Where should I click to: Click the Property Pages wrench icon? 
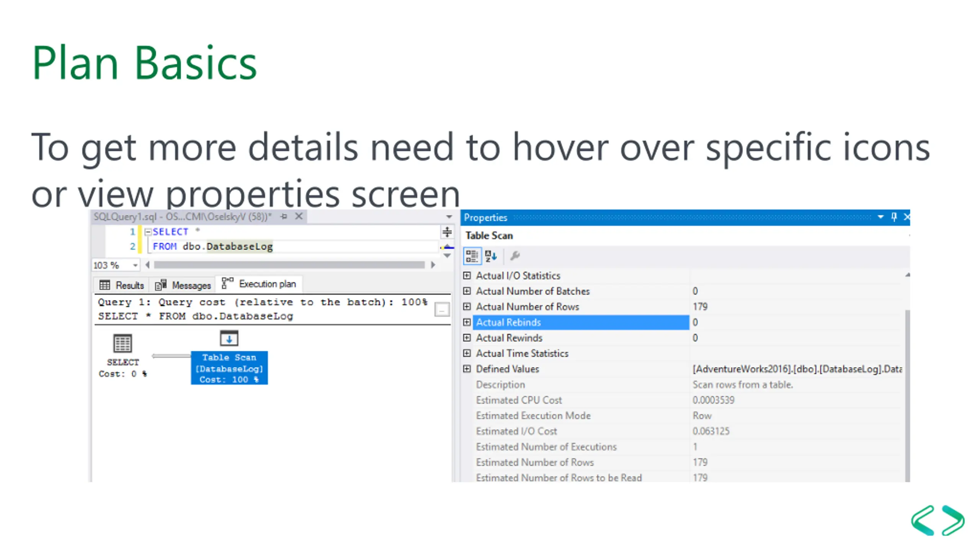515,256
